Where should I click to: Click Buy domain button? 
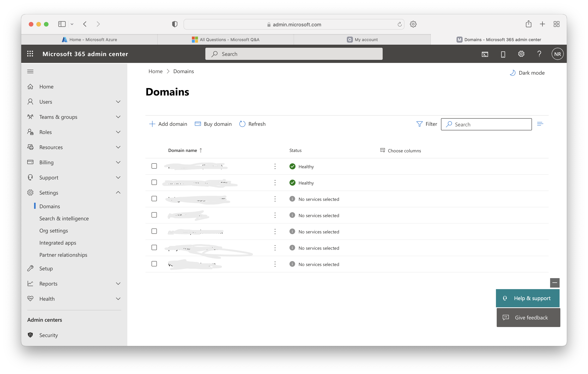tap(213, 124)
